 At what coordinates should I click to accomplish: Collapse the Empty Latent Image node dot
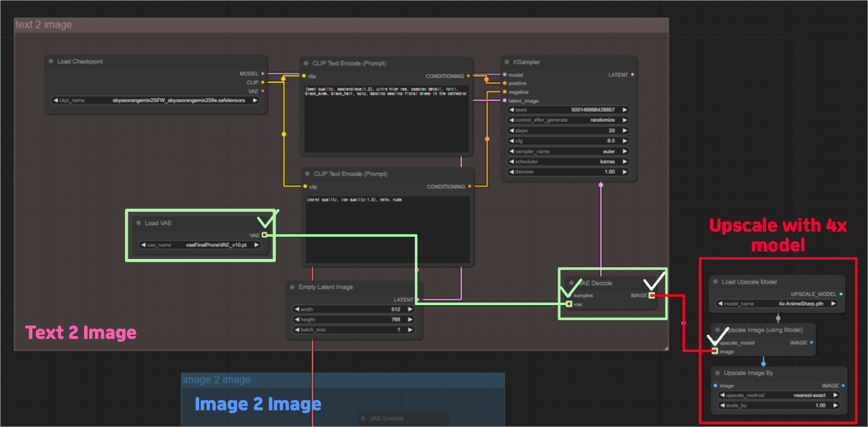coord(292,287)
